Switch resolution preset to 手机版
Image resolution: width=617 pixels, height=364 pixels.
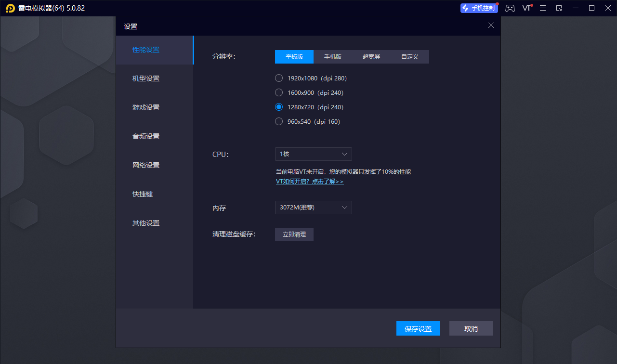pos(333,56)
